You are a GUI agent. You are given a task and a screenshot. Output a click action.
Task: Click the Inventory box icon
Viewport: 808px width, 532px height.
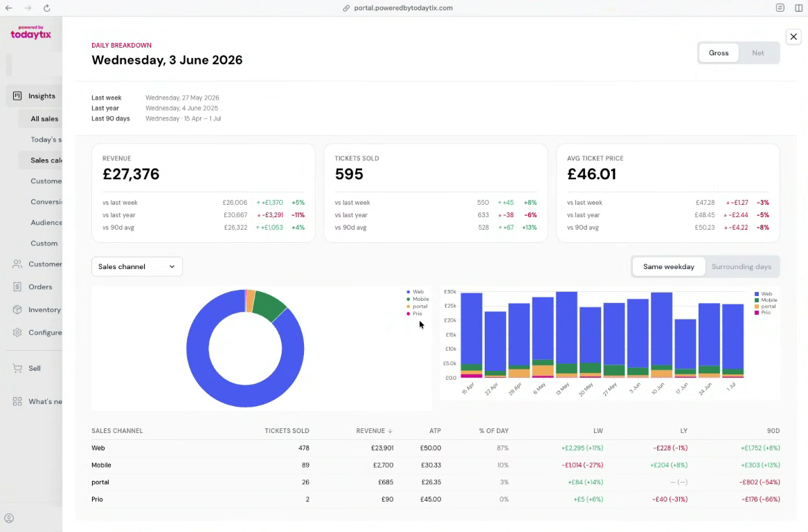coord(17,309)
